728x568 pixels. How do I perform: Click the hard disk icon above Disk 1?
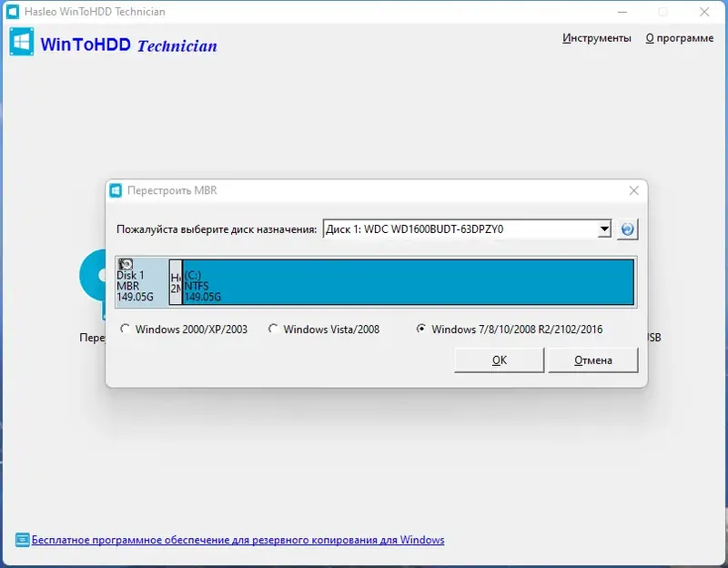click(126, 264)
